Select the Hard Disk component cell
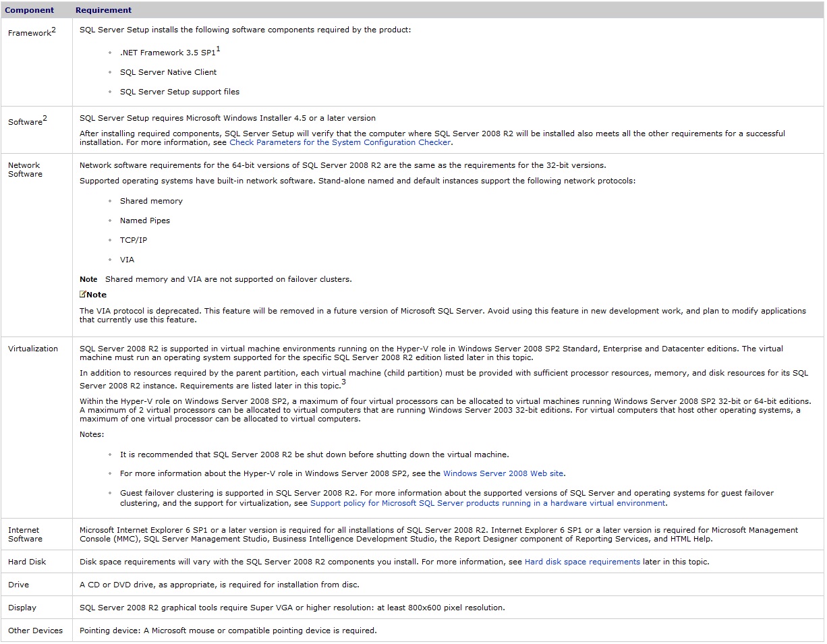 tap(37, 562)
